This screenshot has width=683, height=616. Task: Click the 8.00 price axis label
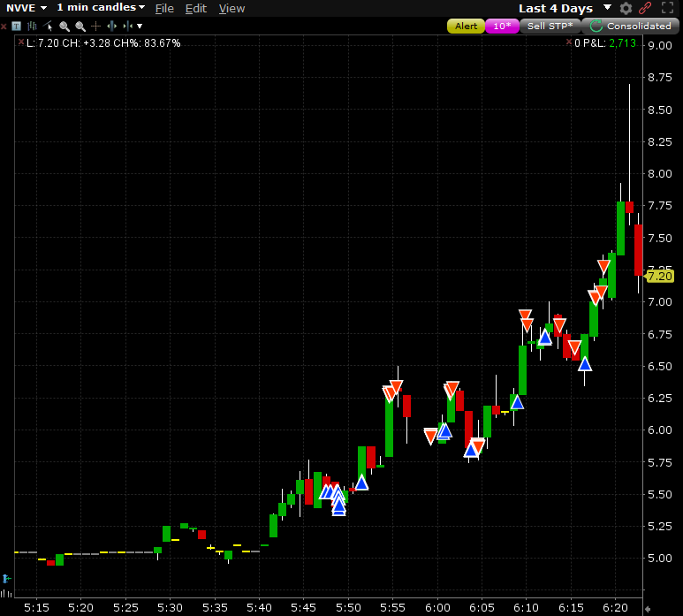(x=659, y=174)
